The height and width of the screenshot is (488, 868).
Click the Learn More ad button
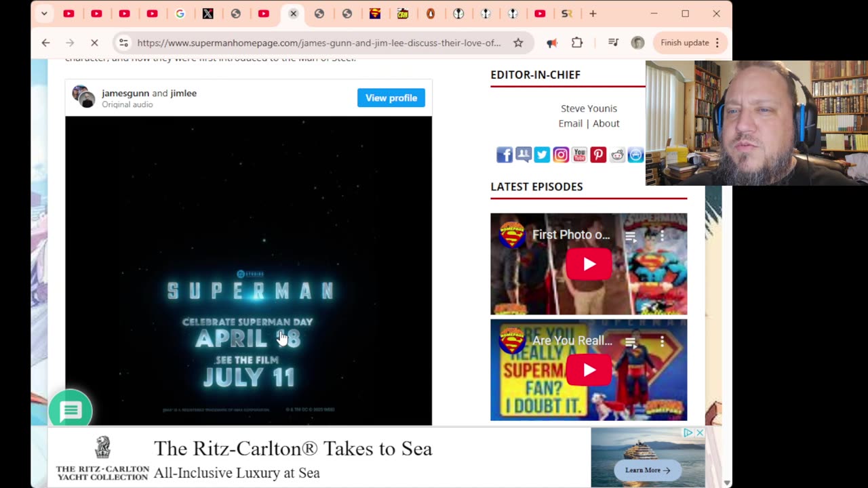[647, 470]
